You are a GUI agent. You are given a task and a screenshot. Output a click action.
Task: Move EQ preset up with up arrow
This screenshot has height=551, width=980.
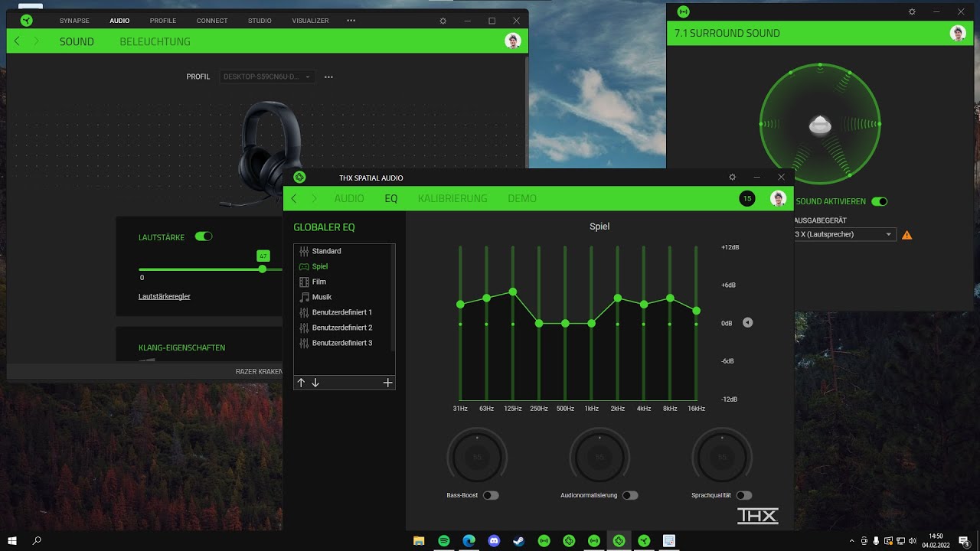302,383
